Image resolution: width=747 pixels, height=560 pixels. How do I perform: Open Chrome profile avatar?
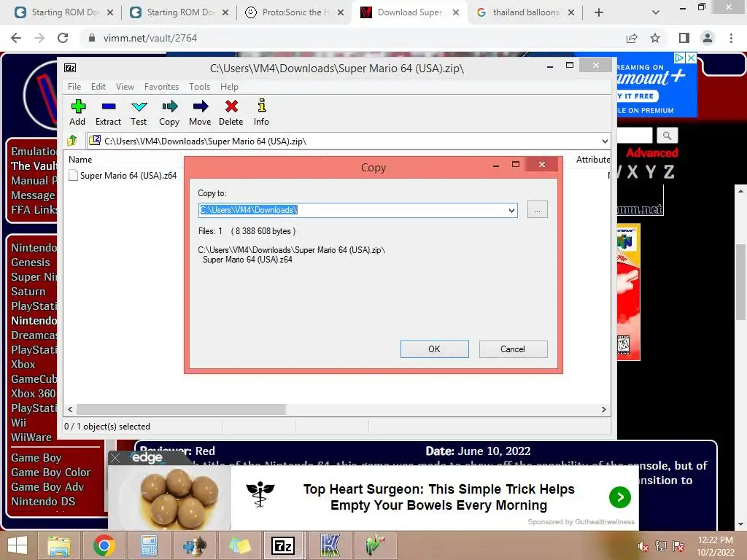click(x=708, y=38)
